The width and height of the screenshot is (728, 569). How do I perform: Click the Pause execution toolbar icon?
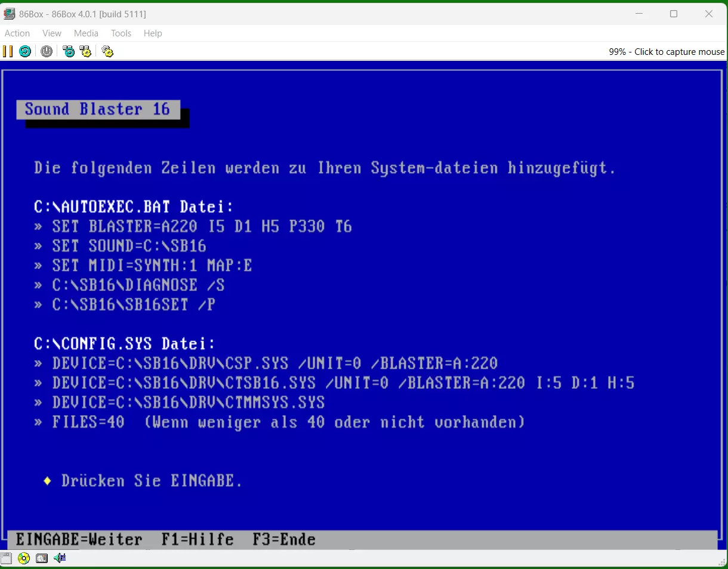[x=8, y=51]
